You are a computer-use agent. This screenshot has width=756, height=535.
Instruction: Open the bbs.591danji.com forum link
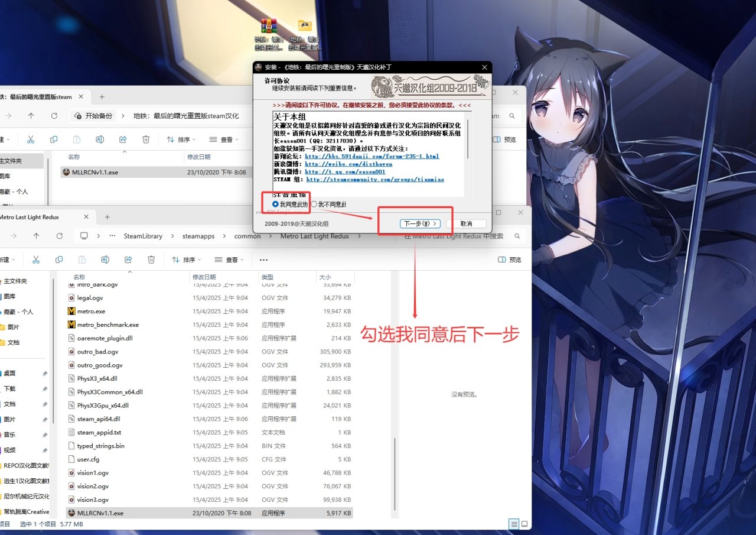[372, 156]
